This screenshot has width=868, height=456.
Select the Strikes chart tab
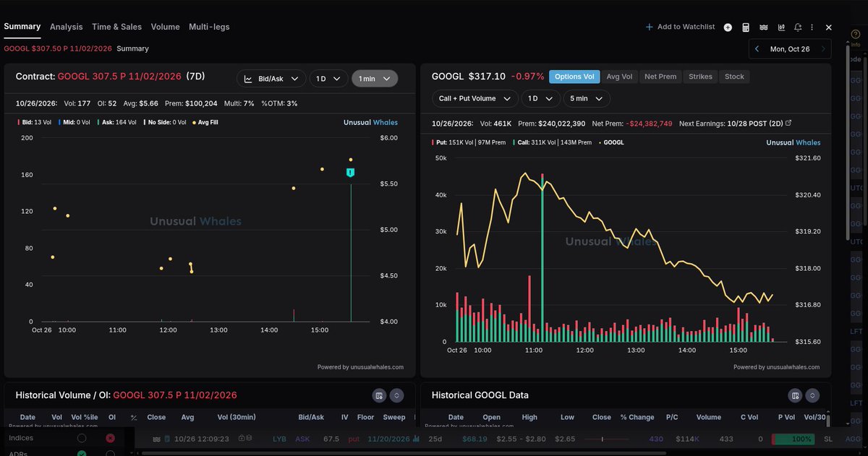tap(700, 77)
